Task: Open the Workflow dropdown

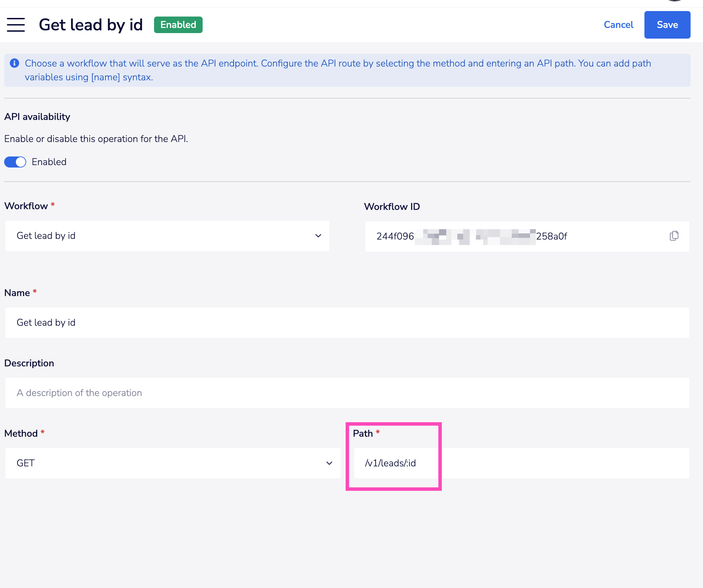Action: pos(167,236)
